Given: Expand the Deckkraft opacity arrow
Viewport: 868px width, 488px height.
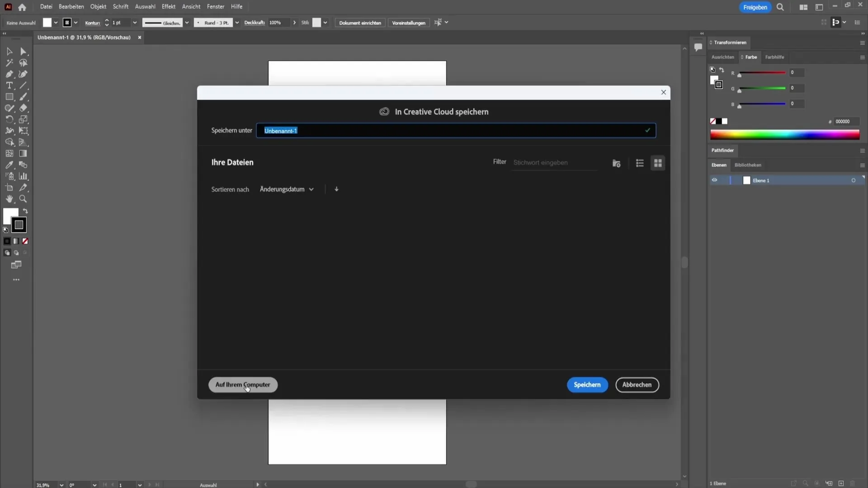Looking at the screenshot, I should (x=294, y=23).
